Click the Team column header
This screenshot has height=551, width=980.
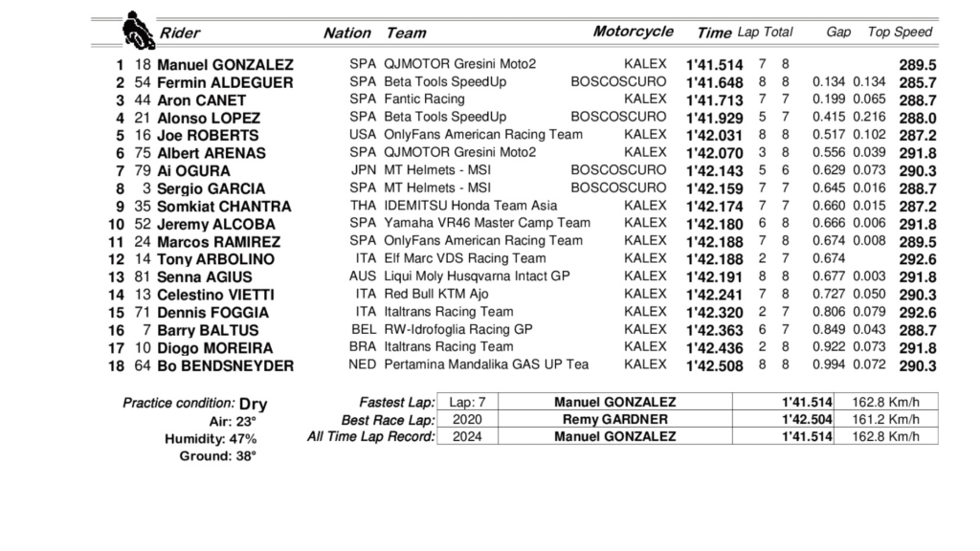click(x=406, y=33)
